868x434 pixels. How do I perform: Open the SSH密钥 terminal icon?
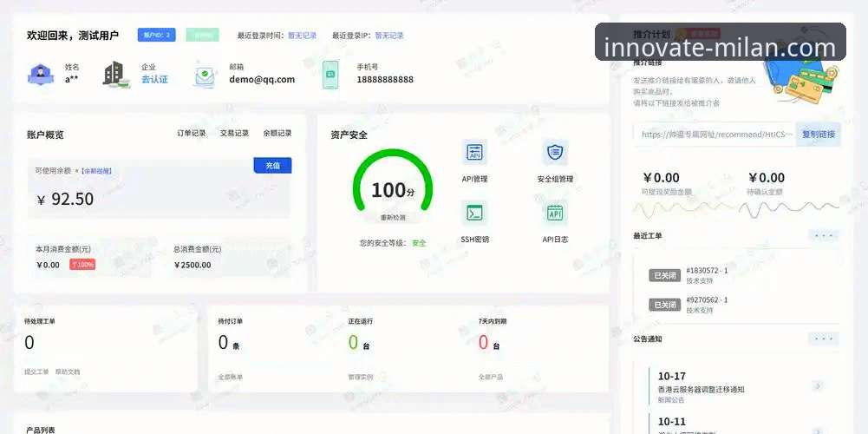tap(474, 213)
